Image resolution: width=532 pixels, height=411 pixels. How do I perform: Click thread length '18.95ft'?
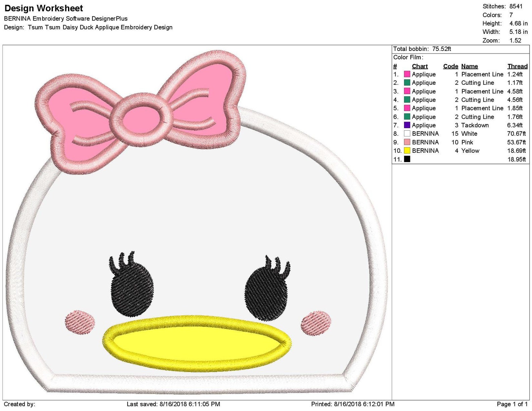click(x=517, y=159)
